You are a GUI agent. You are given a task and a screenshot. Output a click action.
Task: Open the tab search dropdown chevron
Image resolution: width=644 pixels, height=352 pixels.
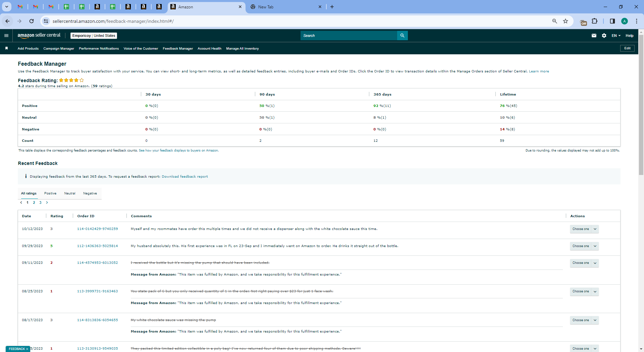(x=6, y=7)
